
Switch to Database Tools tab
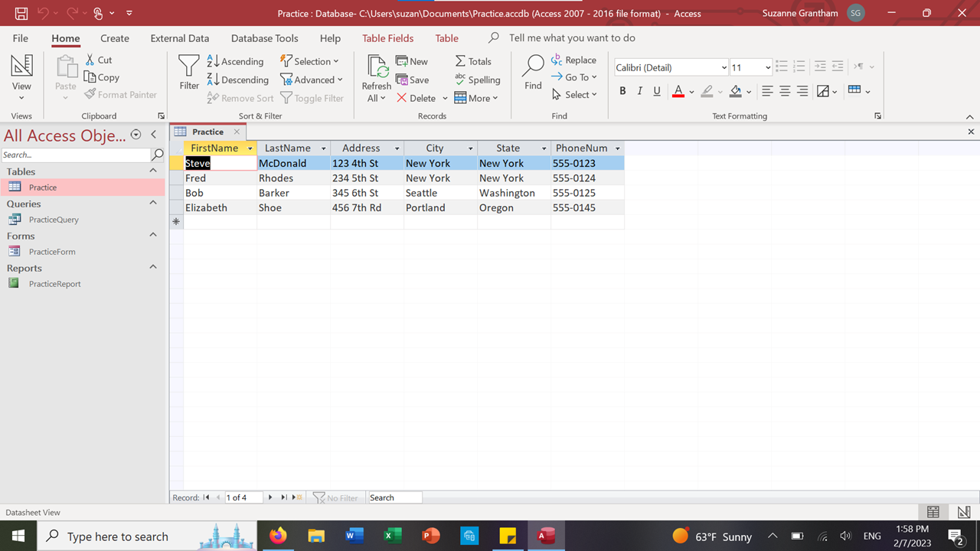(x=265, y=38)
